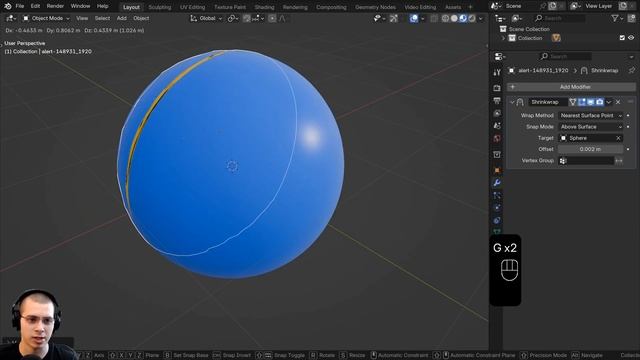Open the Tool properties tab
640x360 pixels.
click(x=497, y=72)
